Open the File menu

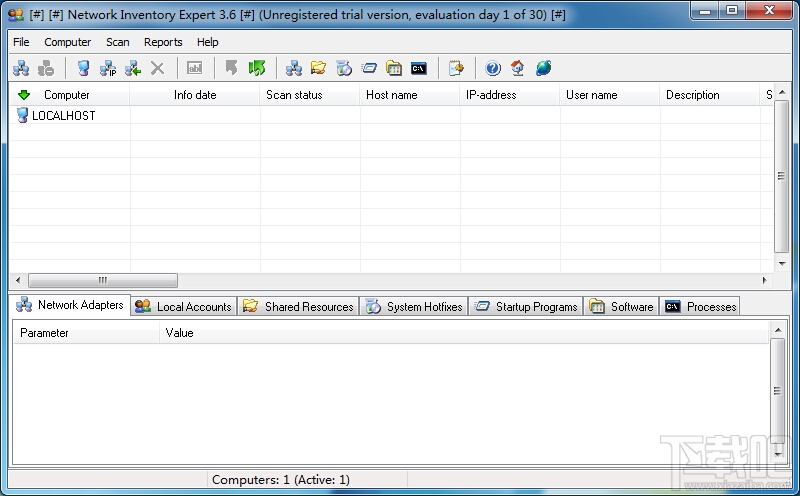(21, 42)
